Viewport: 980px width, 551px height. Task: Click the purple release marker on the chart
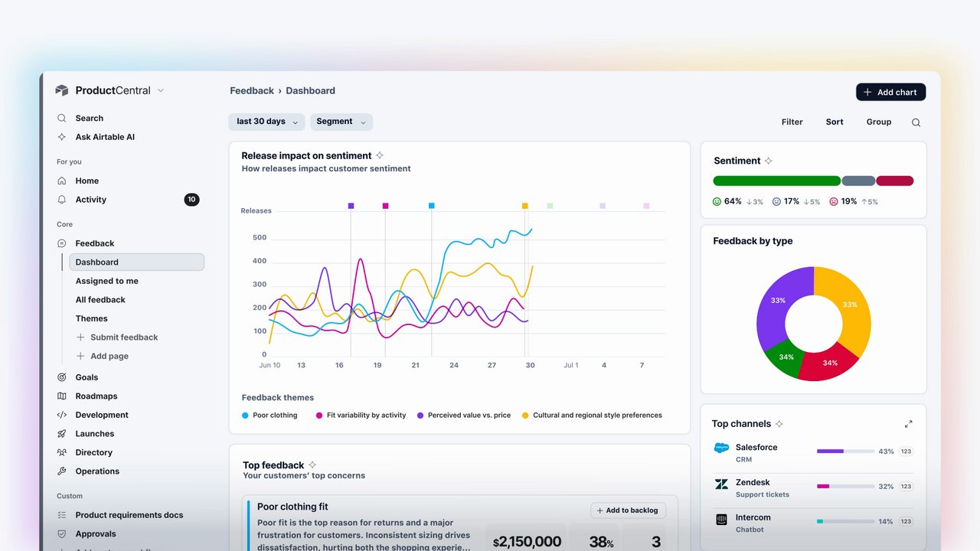click(x=351, y=206)
